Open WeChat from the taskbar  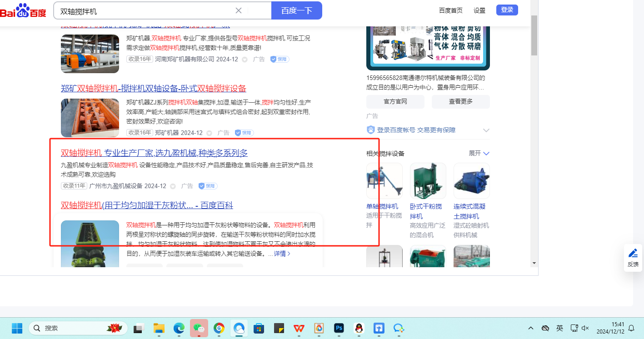click(199, 328)
